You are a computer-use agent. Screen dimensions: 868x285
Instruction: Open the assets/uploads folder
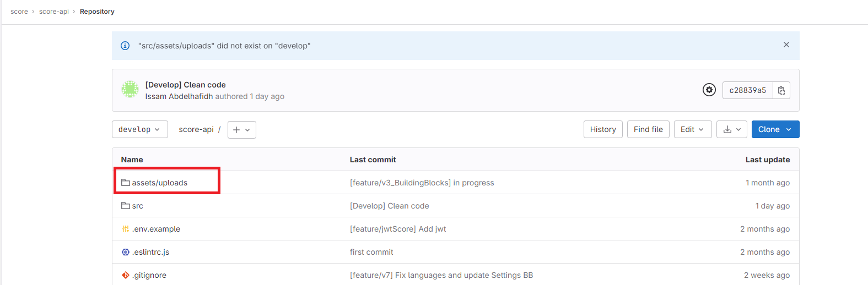tap(159, 183)
